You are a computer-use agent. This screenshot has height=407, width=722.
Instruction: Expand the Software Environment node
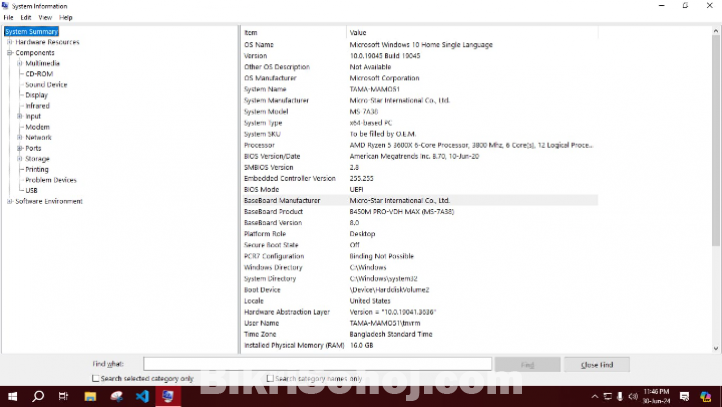click(x=9, y=201)
